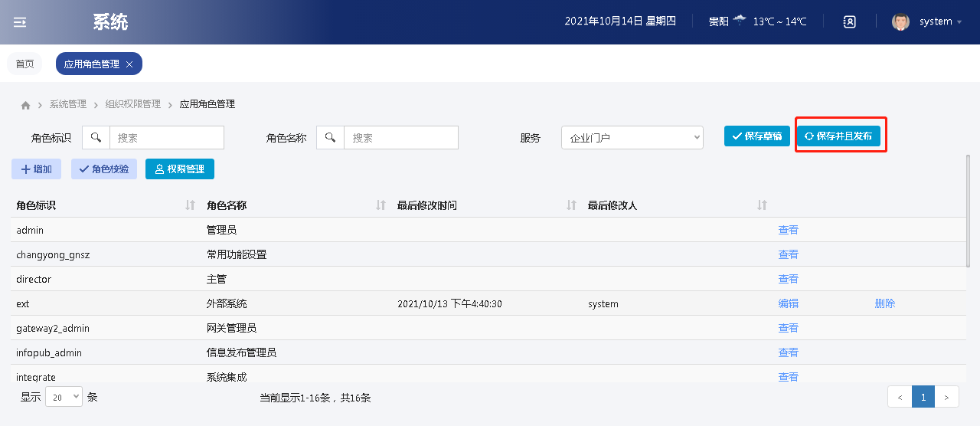Expand the system user menu arrow
This screenshot has width=980, height=426.
[959, 22]
